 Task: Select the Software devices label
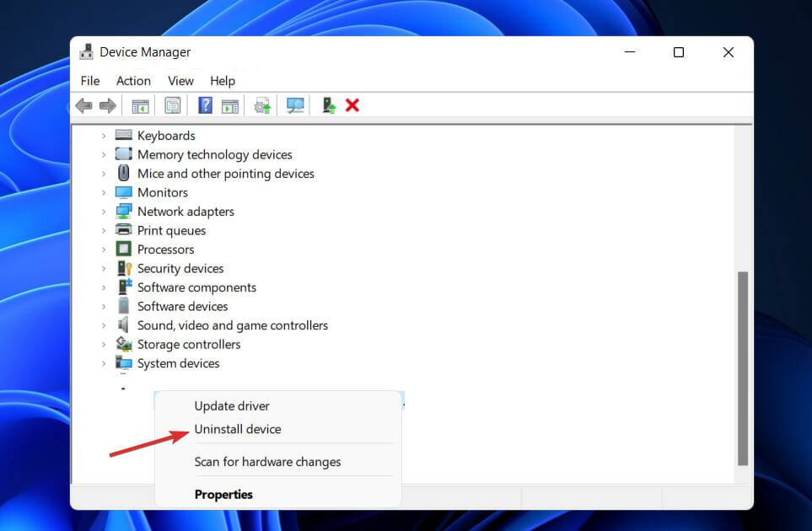[183, 307]
